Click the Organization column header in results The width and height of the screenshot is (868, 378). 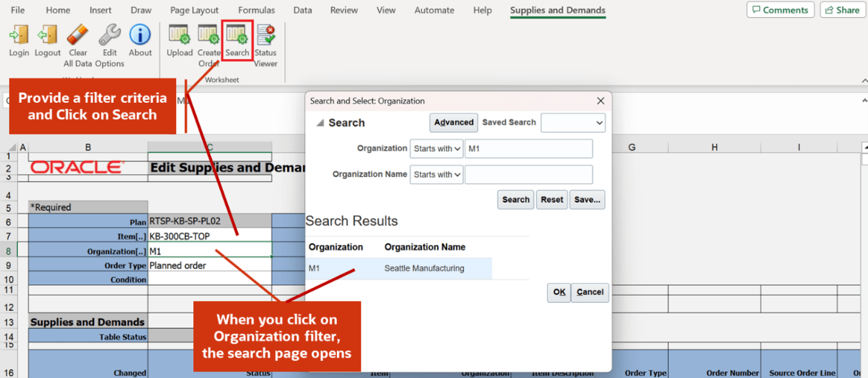336,247
